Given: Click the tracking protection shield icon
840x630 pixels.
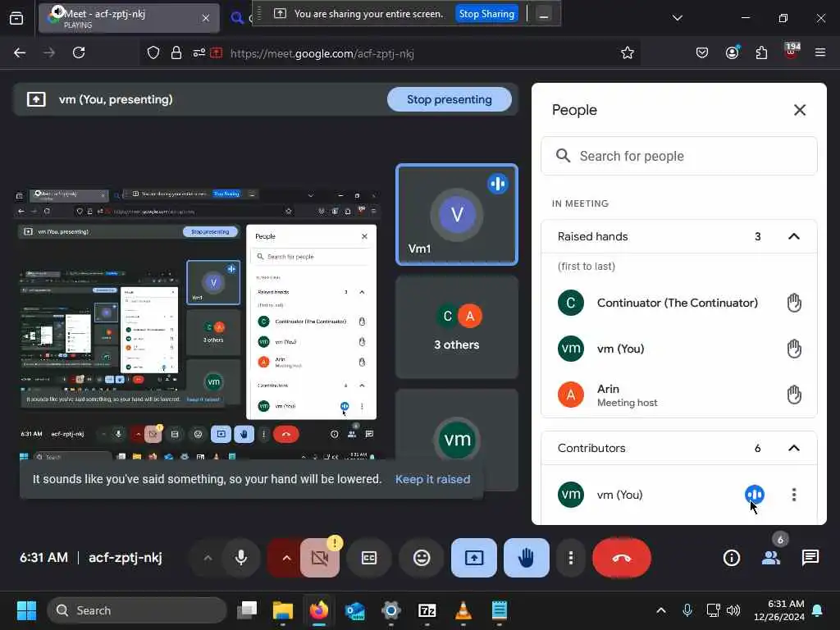Looking at the screenshot, I should pos(153,52).
